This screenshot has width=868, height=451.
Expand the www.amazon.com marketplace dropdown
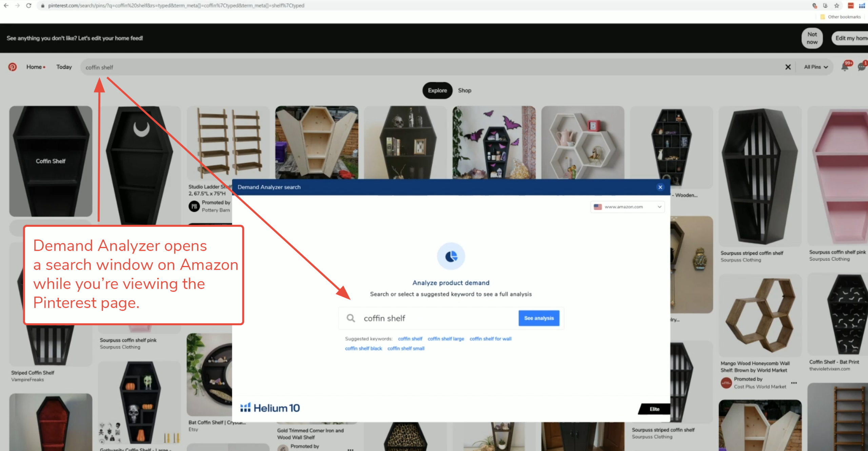pos(627,207)
